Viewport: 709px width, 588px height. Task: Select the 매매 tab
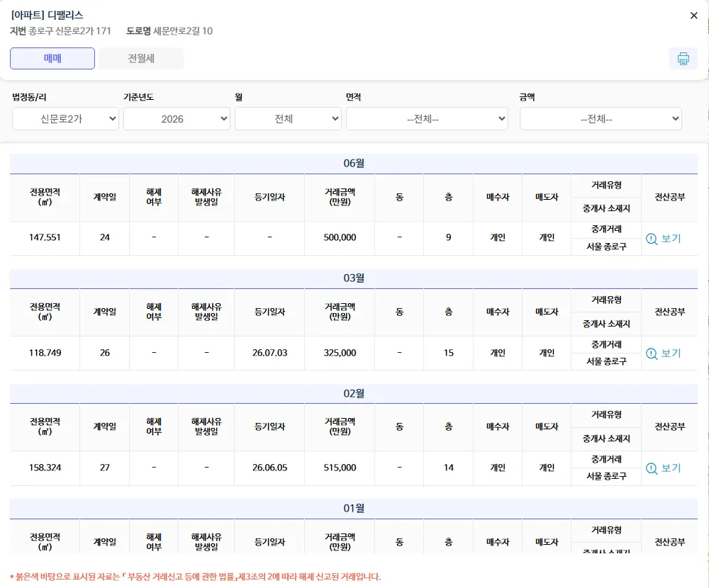52,58
